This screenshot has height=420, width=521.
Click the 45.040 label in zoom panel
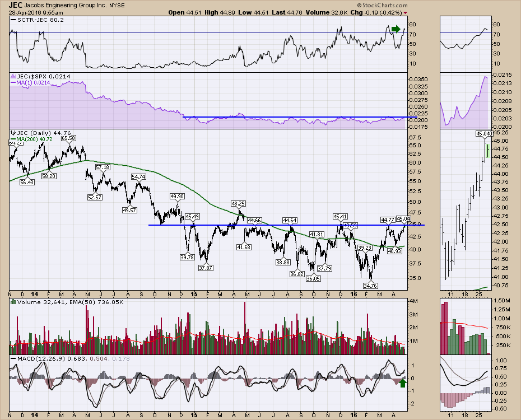pos(484,134)
